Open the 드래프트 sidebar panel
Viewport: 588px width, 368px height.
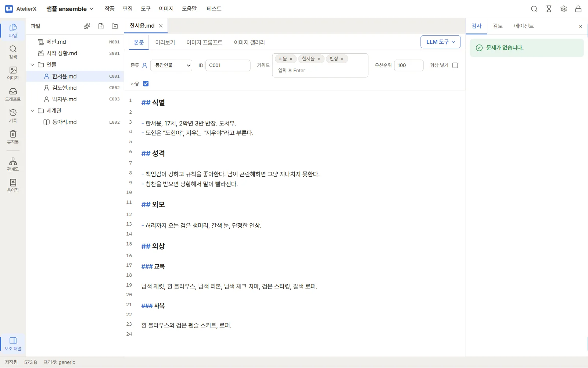pos(13,95)
